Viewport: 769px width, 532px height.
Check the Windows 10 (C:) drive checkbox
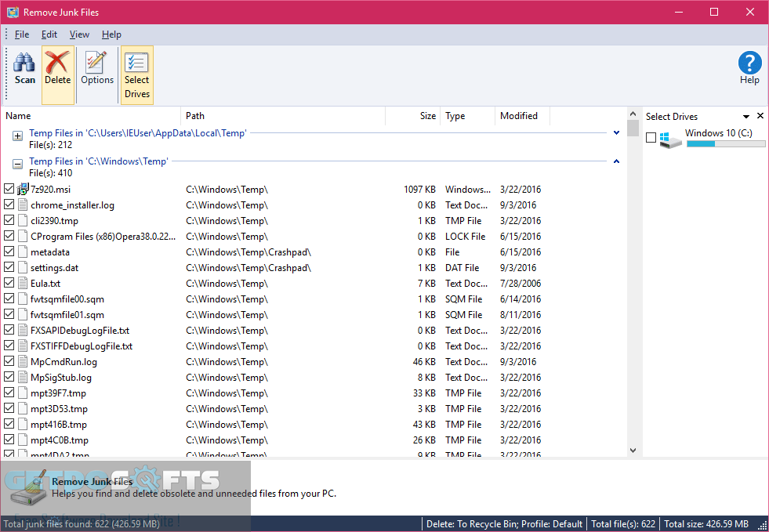651,138
